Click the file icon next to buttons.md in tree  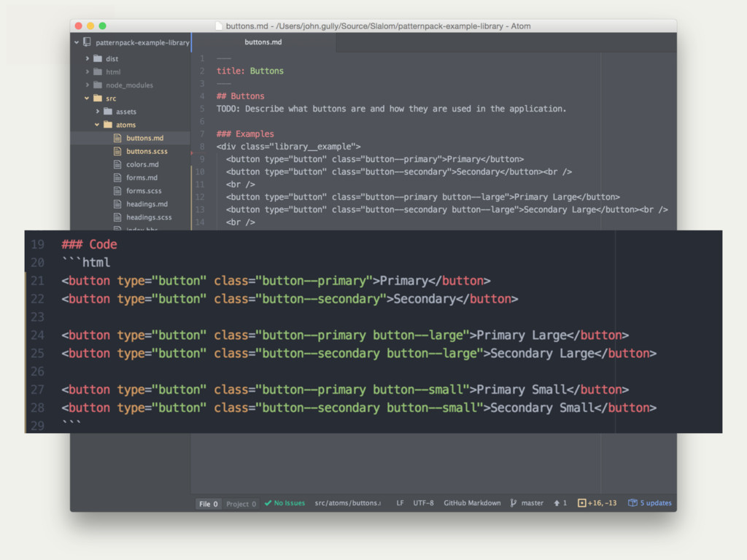[x=117, y=138]
